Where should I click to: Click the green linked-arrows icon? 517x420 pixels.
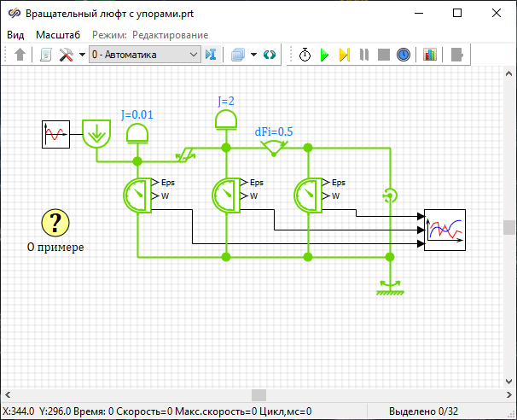click(x=270, y=55)
